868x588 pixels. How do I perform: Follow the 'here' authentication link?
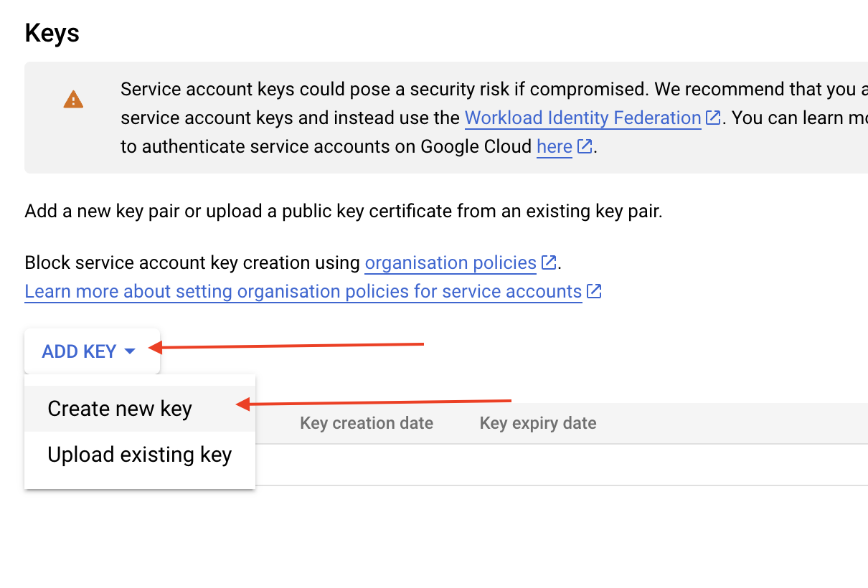[554, 147]
